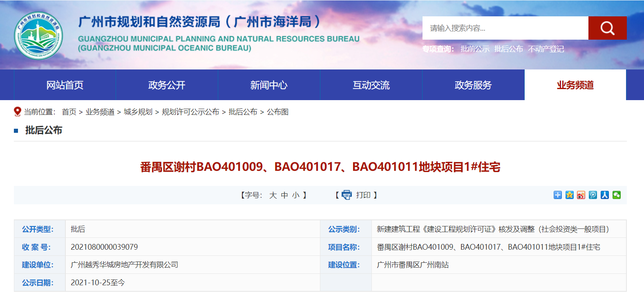Open 政务服务 nav tab
The width and height of the screenshot is (644, 302).
tap(473, 85)
